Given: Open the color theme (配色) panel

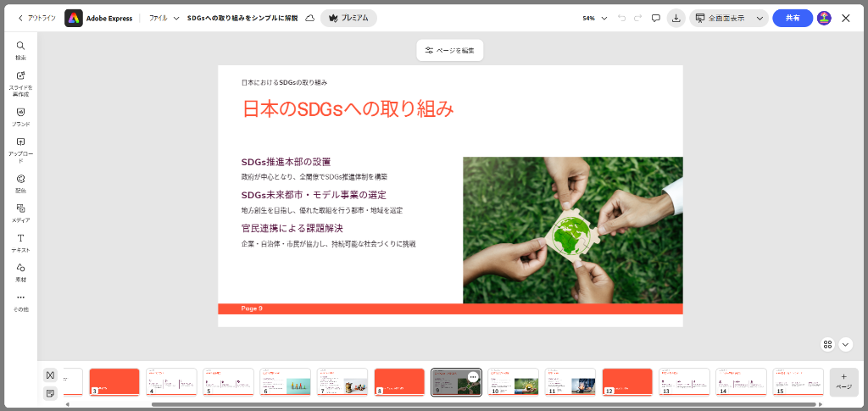Looking at the screenshot, I should point(20,183).
